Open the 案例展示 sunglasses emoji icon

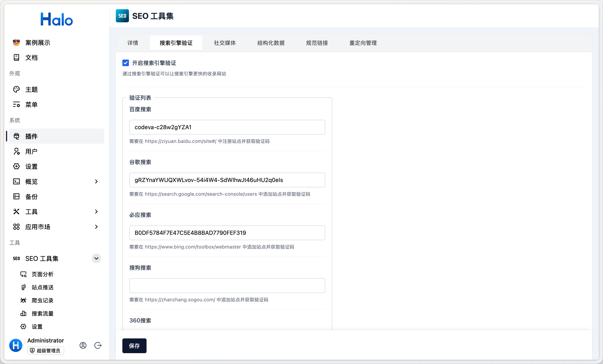[16, 43]
